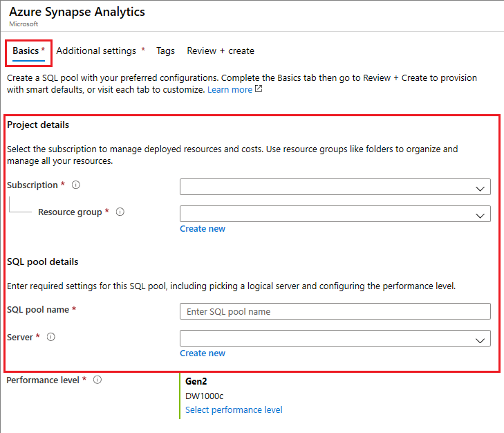Click the Server field label

coord(19,337)
